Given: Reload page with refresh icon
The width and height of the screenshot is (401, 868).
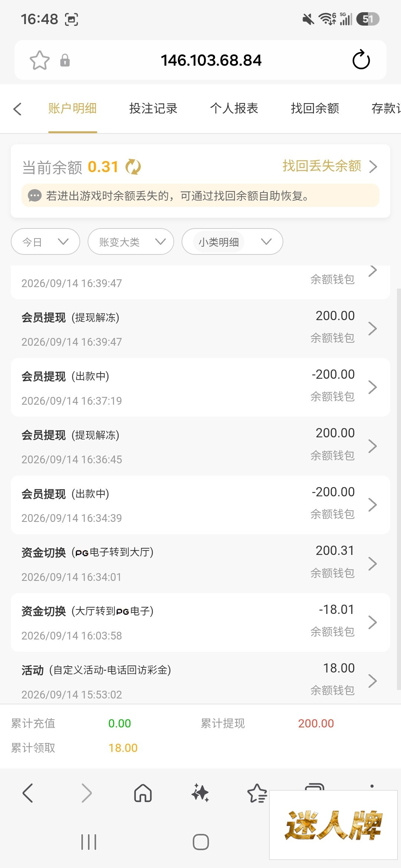Looking at the screenshot, I should 361,60.
